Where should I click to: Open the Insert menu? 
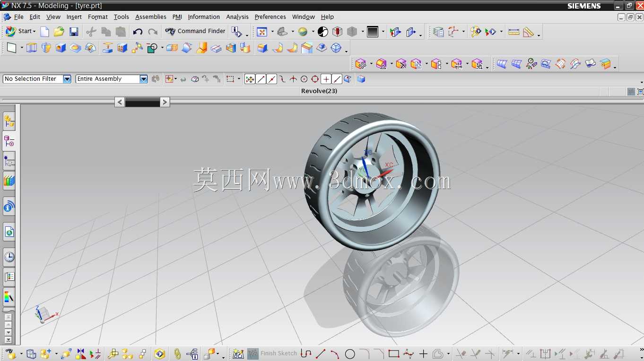pos(74,17)
